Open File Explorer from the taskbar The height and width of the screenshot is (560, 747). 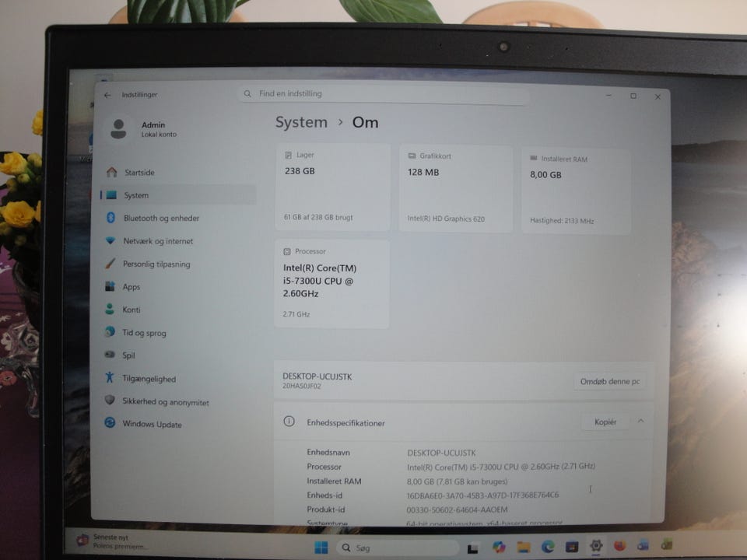(524, 547)
